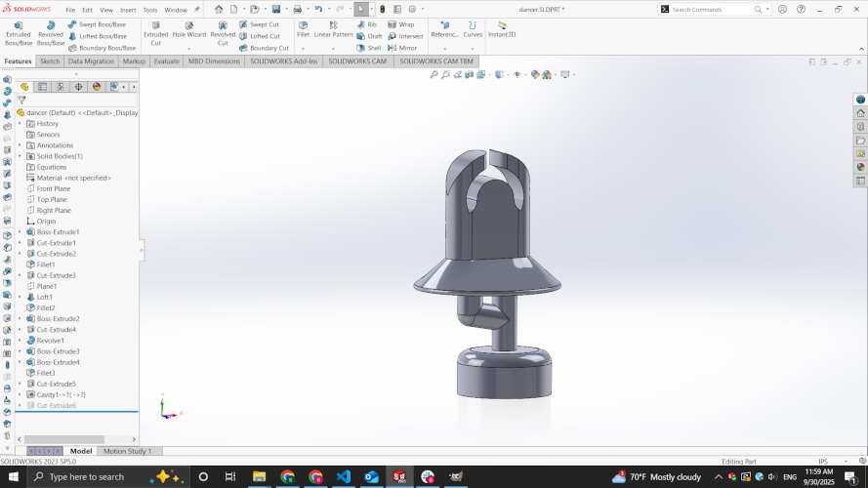Toggle the Shell feature tool
The height and width of the screenshot is (488, 868).
coord(369,48)
